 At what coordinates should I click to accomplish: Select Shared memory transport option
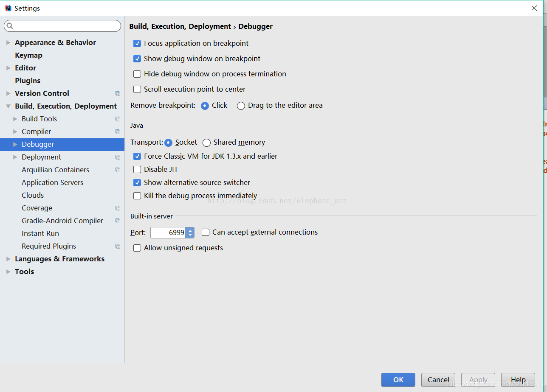click(206, 143)
